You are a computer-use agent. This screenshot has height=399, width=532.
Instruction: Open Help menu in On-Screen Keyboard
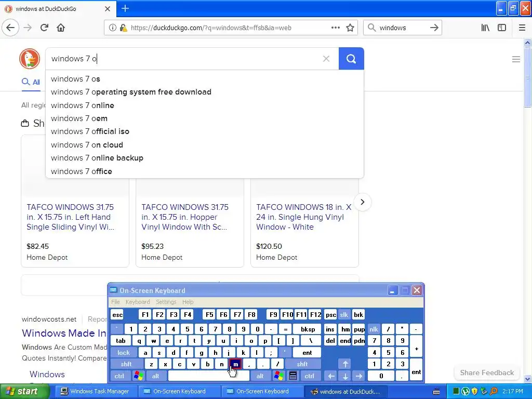pos(188,302)
